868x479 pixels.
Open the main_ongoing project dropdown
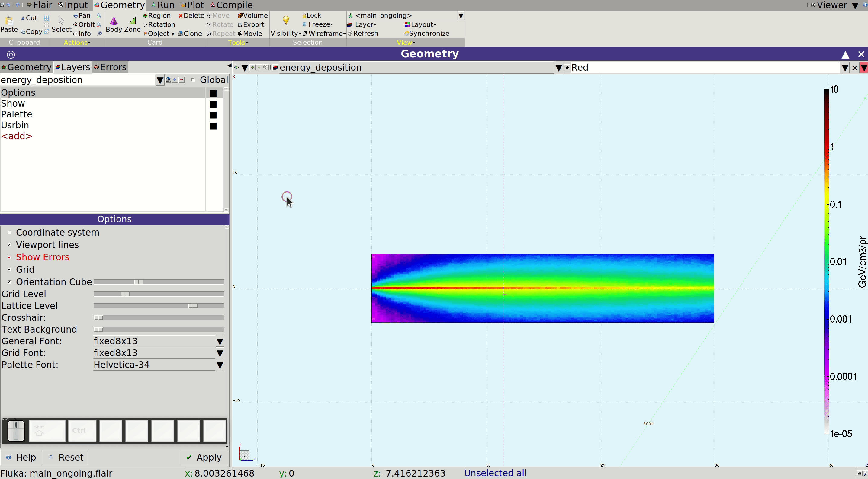pos(461,15)
